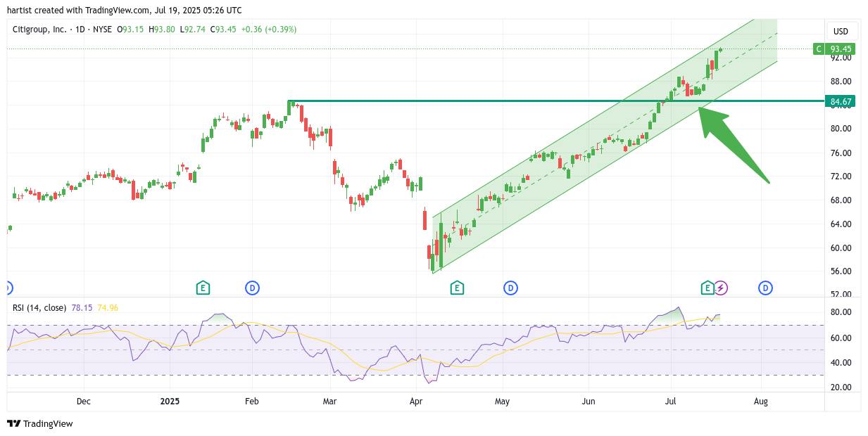Viewport: 868px width, 436px height.
Task: Click the Feb label on time axis
Action: click(x=251, y=402)
